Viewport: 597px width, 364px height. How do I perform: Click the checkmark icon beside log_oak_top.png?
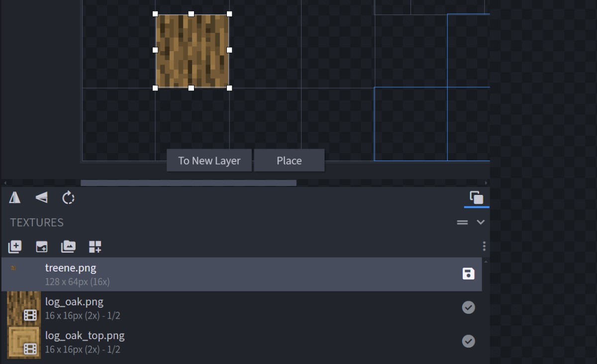[x=468, y=341]
